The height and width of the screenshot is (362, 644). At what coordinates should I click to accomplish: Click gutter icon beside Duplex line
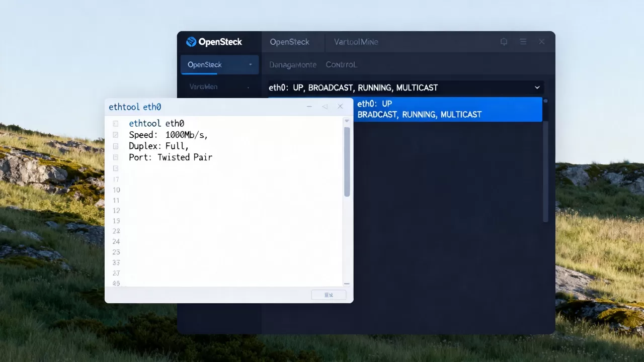pyautogui.click(x=116, y=146)
